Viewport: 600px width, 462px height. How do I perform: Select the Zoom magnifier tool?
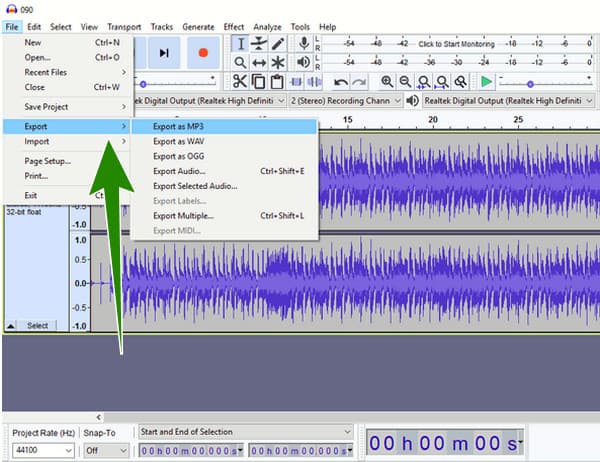pyautogui.click(x=240, y=62)
